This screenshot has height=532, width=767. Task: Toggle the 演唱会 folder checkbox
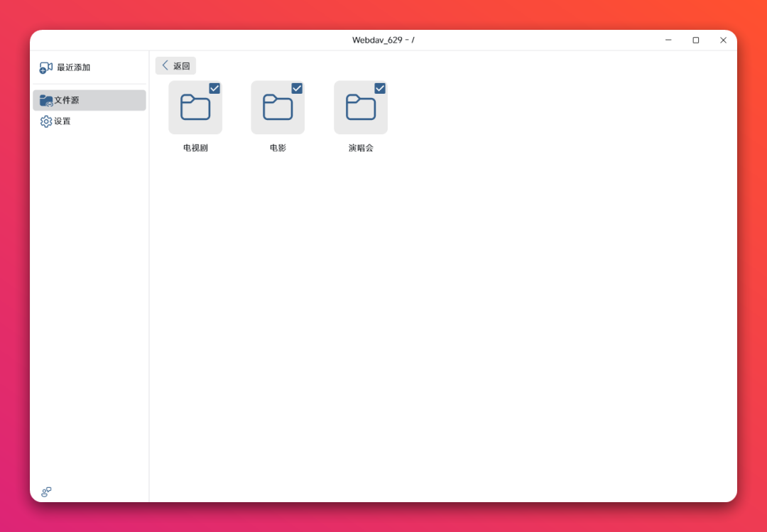pos(380,88)
